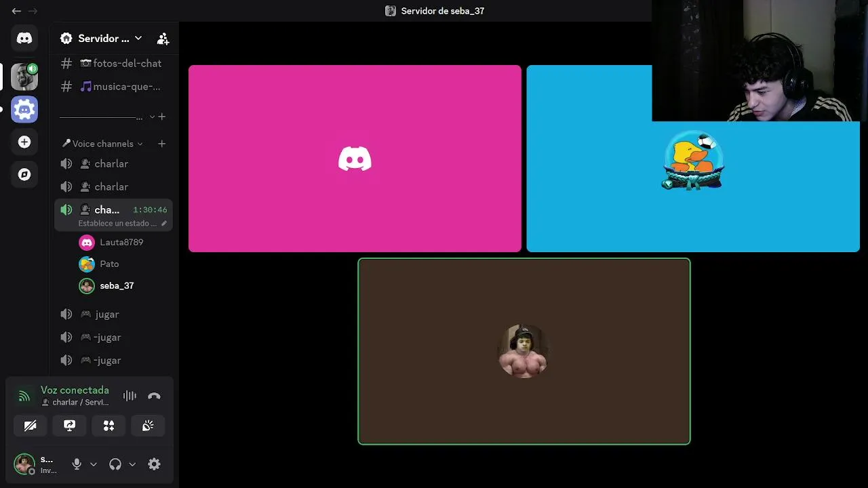
Task: Open noise suppression options
Action: pos(130,396)
